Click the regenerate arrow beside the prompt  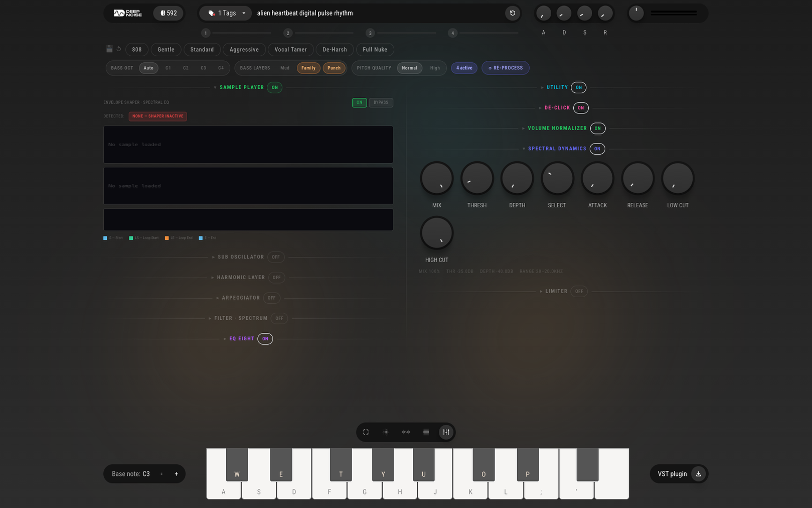[x=512, y=13]
